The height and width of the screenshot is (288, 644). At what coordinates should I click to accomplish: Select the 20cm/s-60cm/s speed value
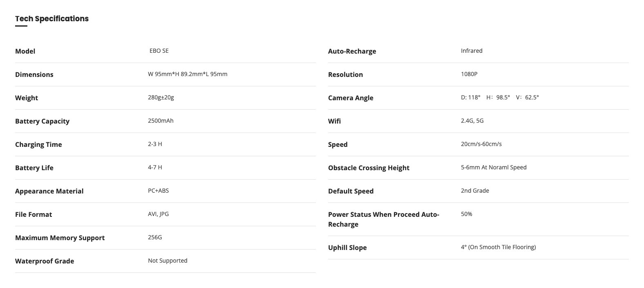point(481,144)
